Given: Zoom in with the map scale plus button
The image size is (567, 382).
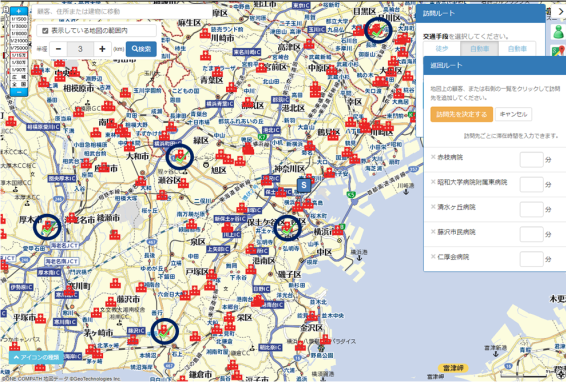Looking at the screenshot, I should click(x=19, y=11).
